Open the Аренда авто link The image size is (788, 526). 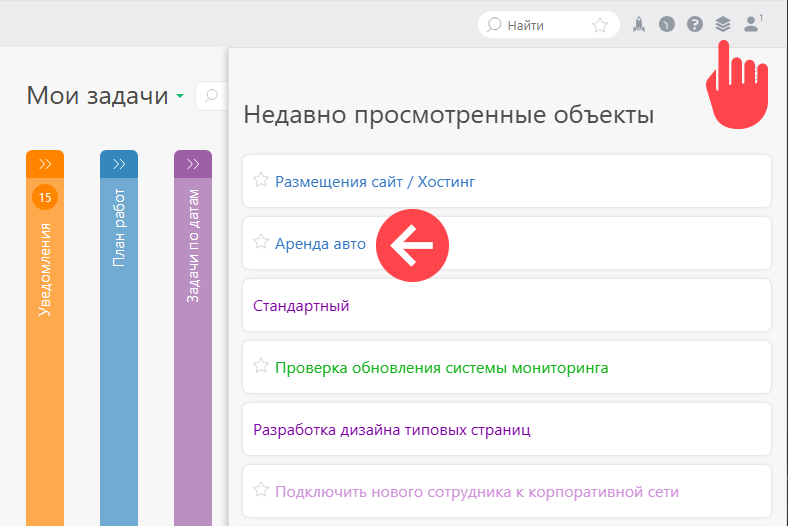coord(320,244)
